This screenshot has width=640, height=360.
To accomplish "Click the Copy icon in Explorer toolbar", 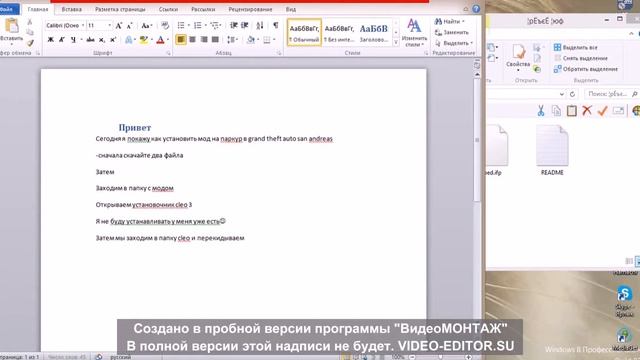I will click(x=556, y=111).
